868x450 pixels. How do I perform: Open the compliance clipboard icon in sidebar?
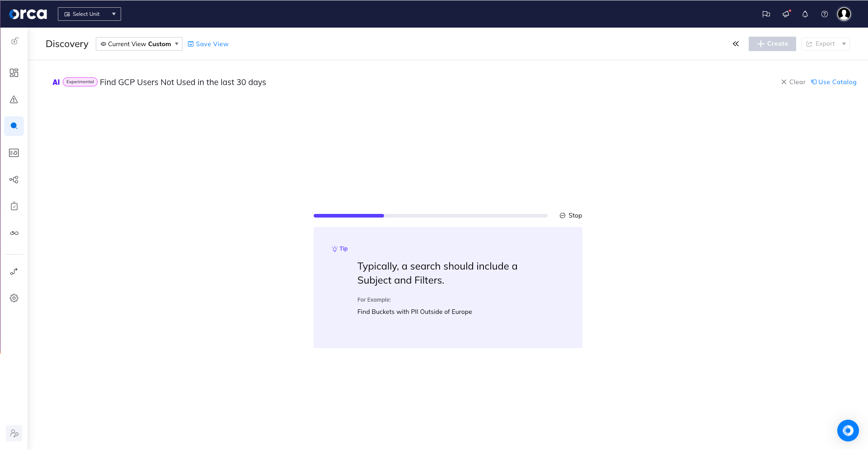(x=14, y=206)
